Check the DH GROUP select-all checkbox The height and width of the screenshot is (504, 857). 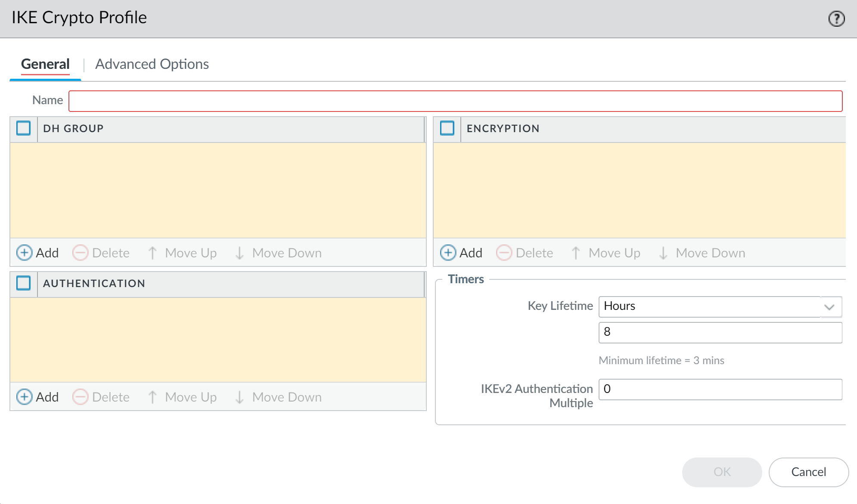click(x=23, y=128)
